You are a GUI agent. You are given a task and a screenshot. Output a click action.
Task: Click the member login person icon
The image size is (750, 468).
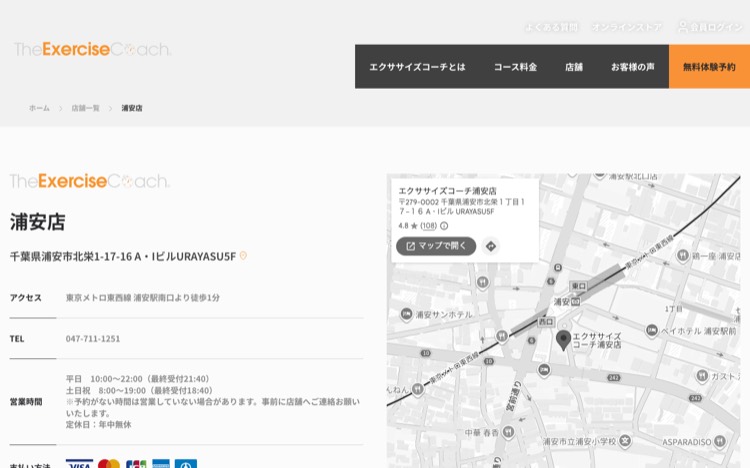pyautogui.click(x=683, y=27)
